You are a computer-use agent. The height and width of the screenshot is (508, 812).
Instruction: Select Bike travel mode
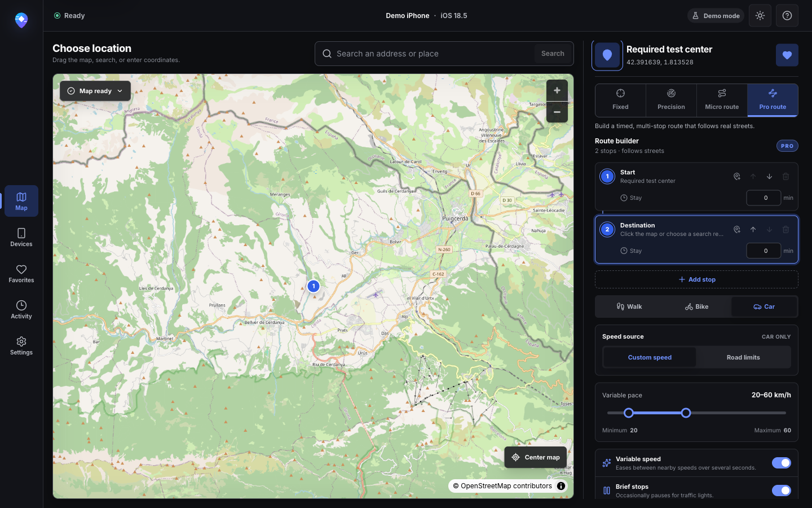(x=697, y=306)
